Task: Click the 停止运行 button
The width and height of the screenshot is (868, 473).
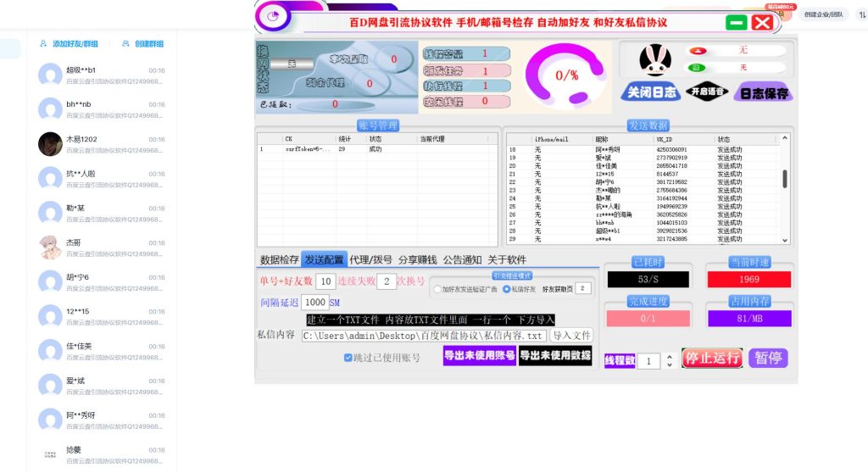Action: (x=712, y=358)
